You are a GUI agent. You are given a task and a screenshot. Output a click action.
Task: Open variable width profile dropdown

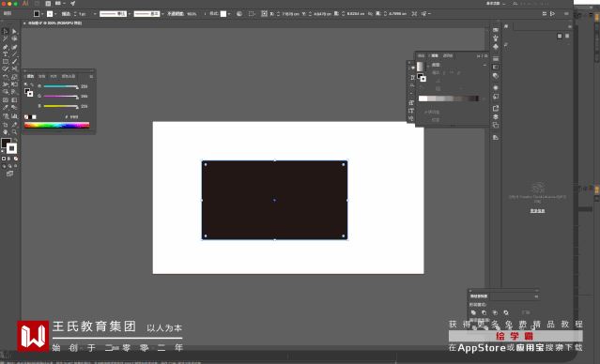point(130,14)
